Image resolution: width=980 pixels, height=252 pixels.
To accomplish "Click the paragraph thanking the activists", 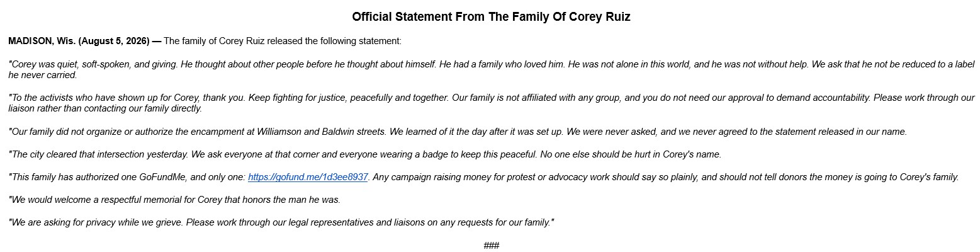I will coord(491,103).
